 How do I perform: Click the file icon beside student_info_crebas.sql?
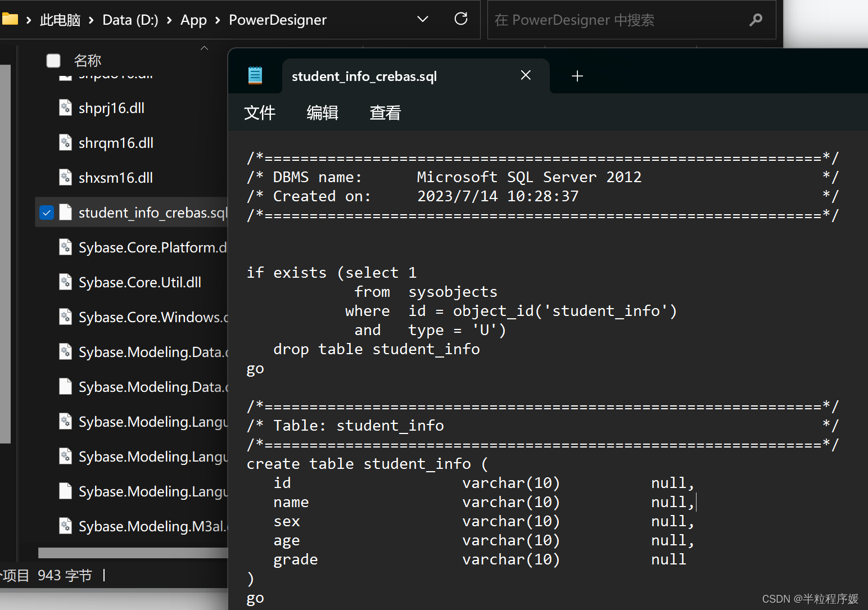pyautogui.click(x=66, y=212)
